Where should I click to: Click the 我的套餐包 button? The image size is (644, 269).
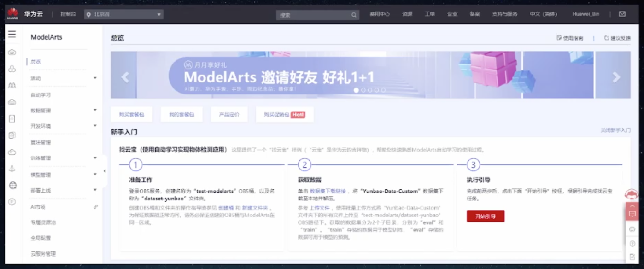pos(181,115)
